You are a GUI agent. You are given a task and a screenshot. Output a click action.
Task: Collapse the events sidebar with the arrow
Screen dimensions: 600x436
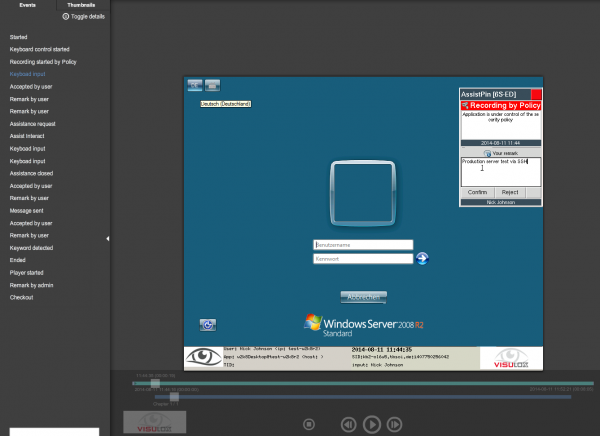(108, 238)
